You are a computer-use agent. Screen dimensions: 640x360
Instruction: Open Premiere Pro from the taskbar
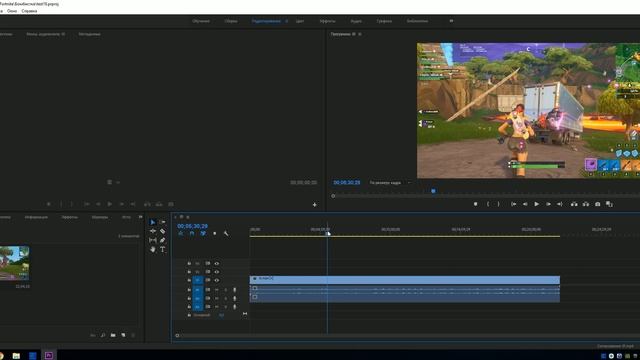click(x=49, y=356)
